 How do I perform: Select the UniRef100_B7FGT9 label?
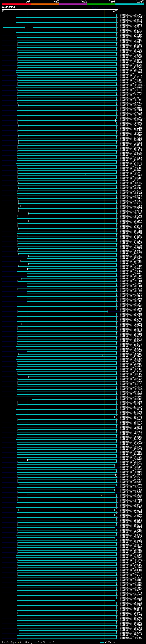tap(131, 75)
